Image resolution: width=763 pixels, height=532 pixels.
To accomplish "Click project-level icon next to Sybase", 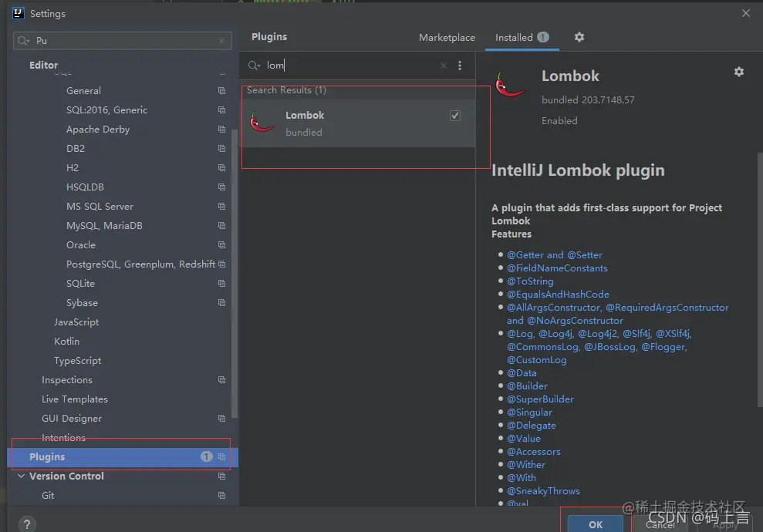I will click(x=222, y=302).
